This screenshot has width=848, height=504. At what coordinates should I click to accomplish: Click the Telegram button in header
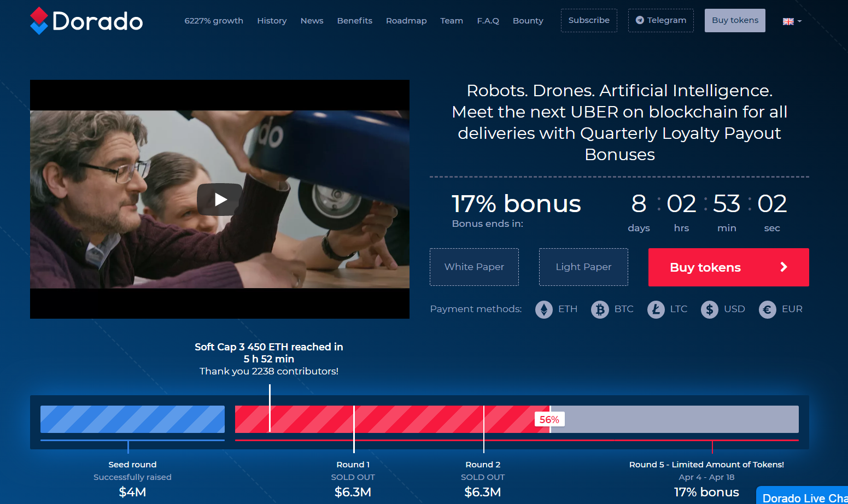click(660, 20)
